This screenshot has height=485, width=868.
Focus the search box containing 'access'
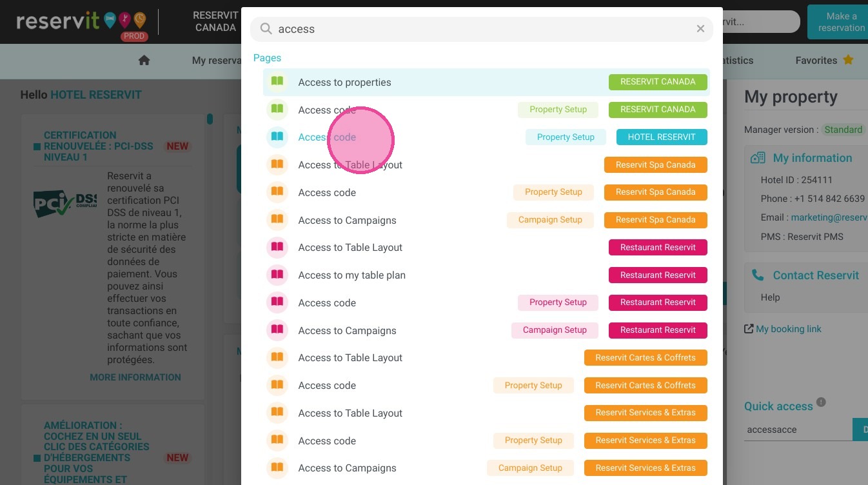tap(481, 29)
